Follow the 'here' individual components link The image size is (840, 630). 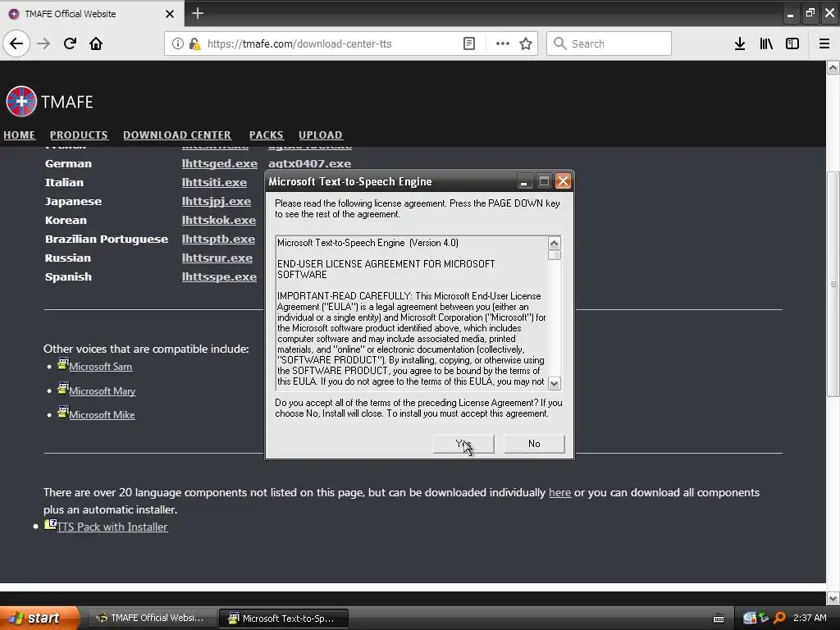(x=559, y=492)
